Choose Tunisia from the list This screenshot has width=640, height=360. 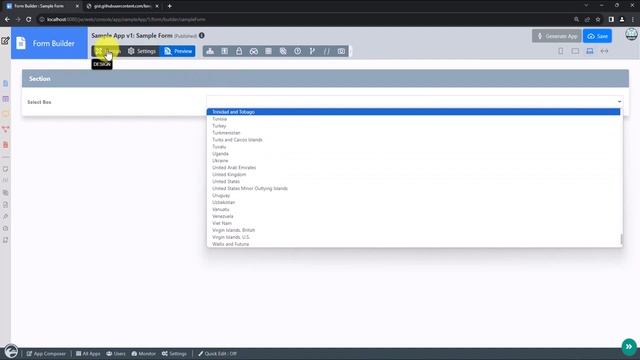click(413, 119)
